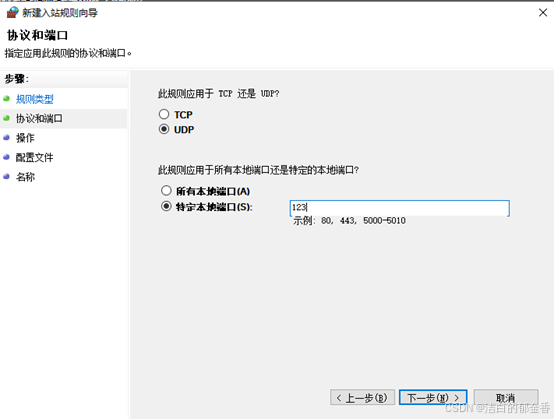Click the blue bullet beside 名称
This screenshot has height=419, width=554.
coord(6,176)
